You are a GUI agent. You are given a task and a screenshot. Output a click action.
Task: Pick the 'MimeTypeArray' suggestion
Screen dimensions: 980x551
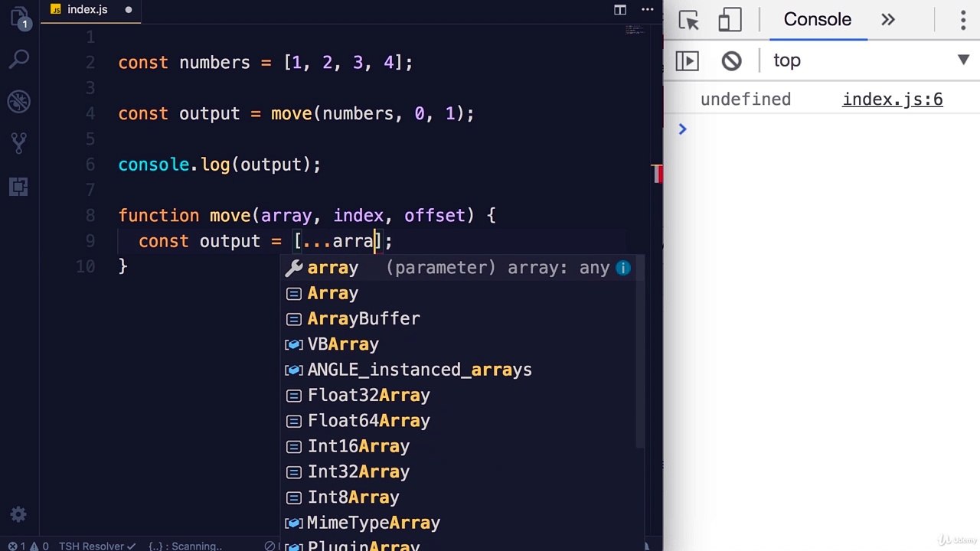click(x=457, y=523)
